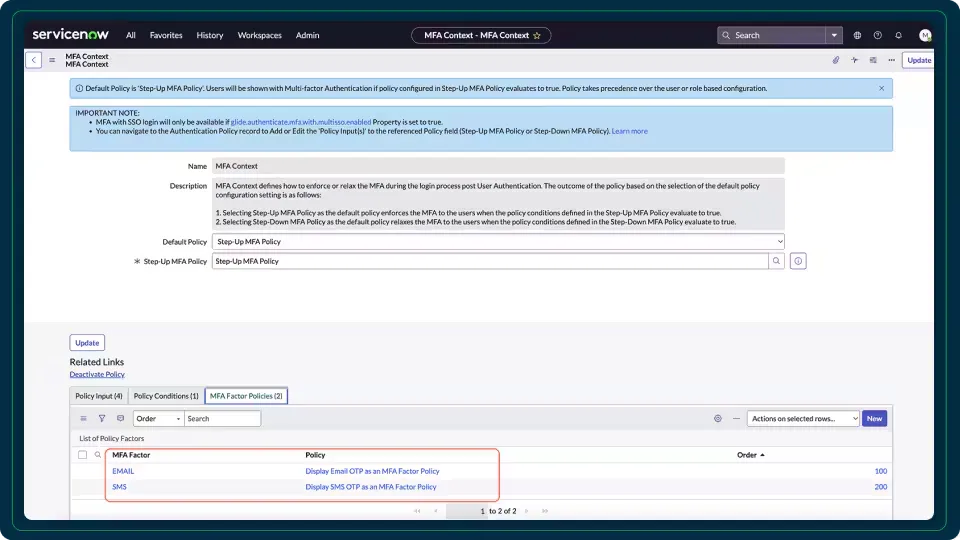Viewport: 960px width, 540px height.
Task: Click the activity stream icon in header
Action: 855,60
